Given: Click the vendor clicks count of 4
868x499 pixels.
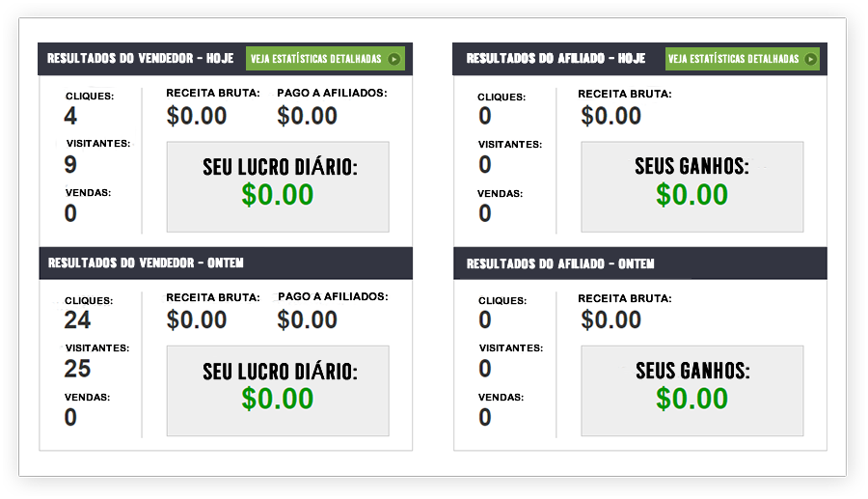Looking at the screenshot, I should [70, 117].
